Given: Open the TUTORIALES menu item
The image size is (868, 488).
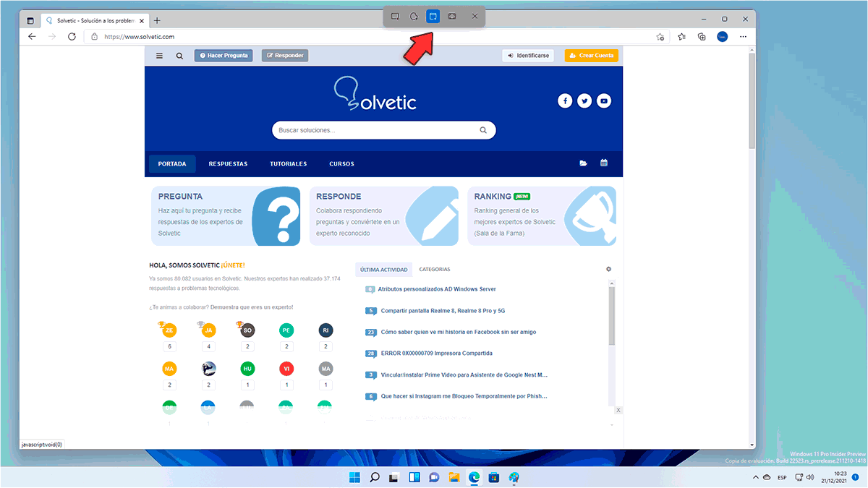Looking at the screenshot, I should [289, 163].
